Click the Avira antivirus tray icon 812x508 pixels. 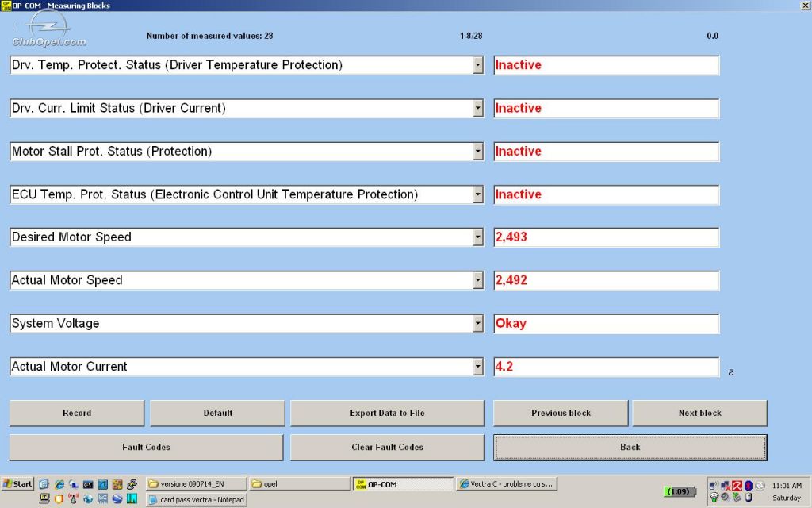coord(737,486)
